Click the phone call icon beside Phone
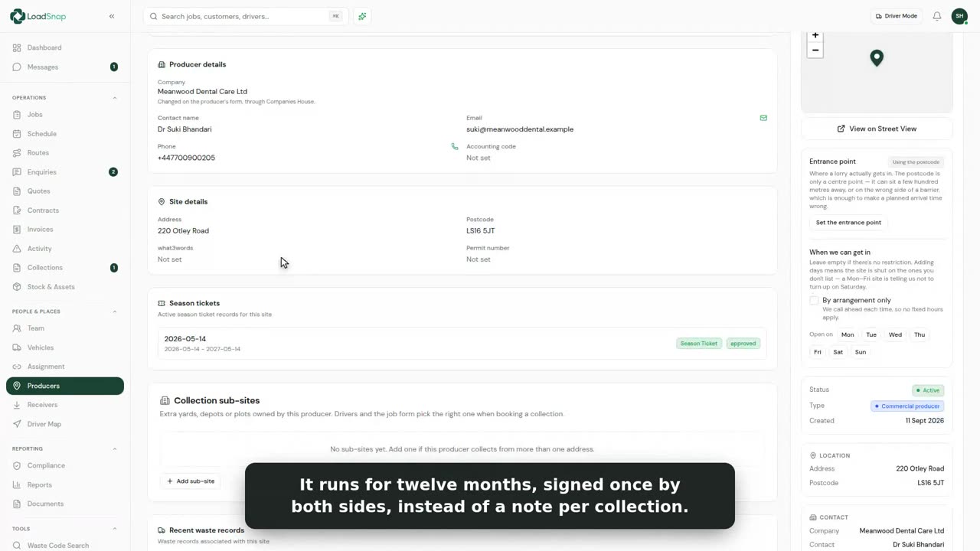The image size is (980, 551). click(x=455, y=146)
